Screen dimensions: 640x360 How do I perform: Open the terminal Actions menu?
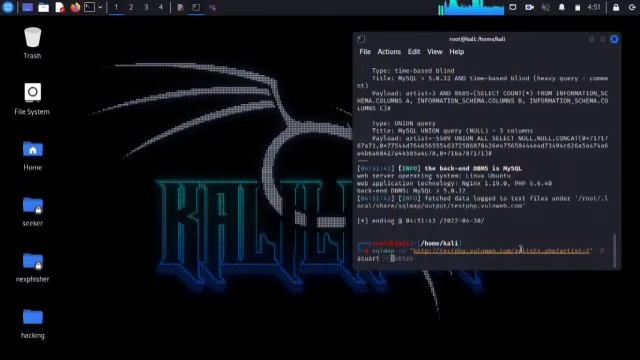click(389, 52)
